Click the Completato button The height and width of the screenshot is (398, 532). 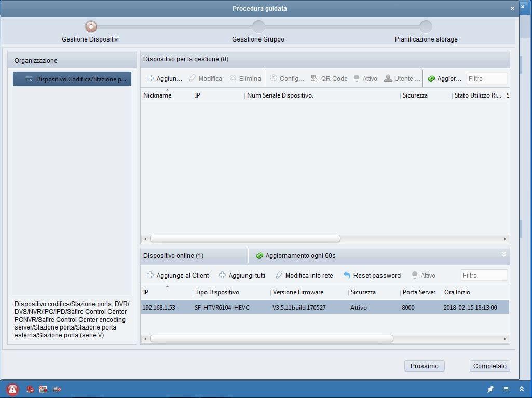(x=489, y=366)
